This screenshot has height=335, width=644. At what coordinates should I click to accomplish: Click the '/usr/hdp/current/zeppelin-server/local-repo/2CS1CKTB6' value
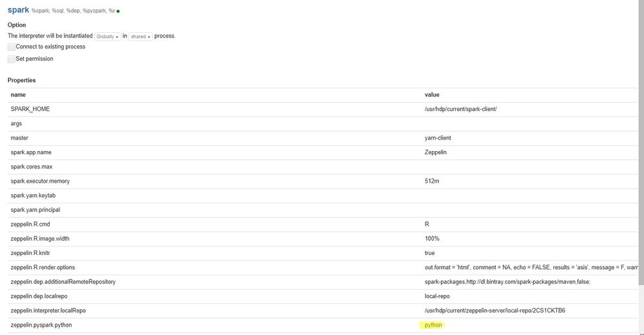[494, 310]
